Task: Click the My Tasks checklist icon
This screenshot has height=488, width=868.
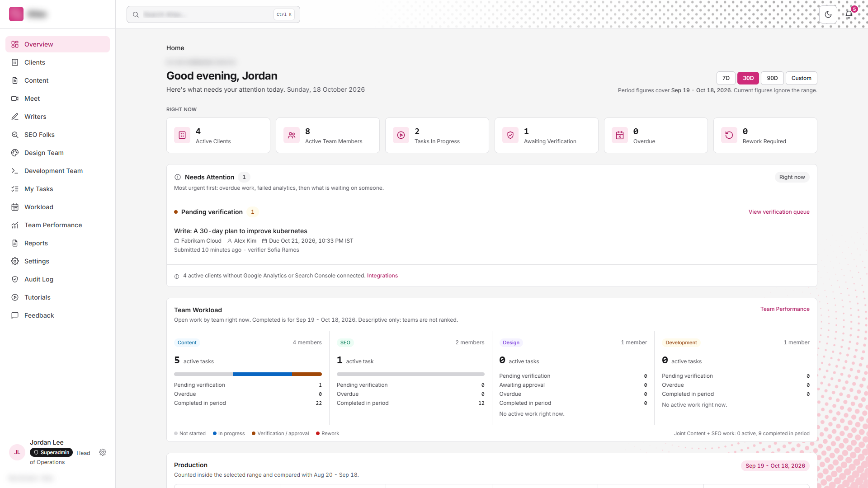Action: point(15,189)
